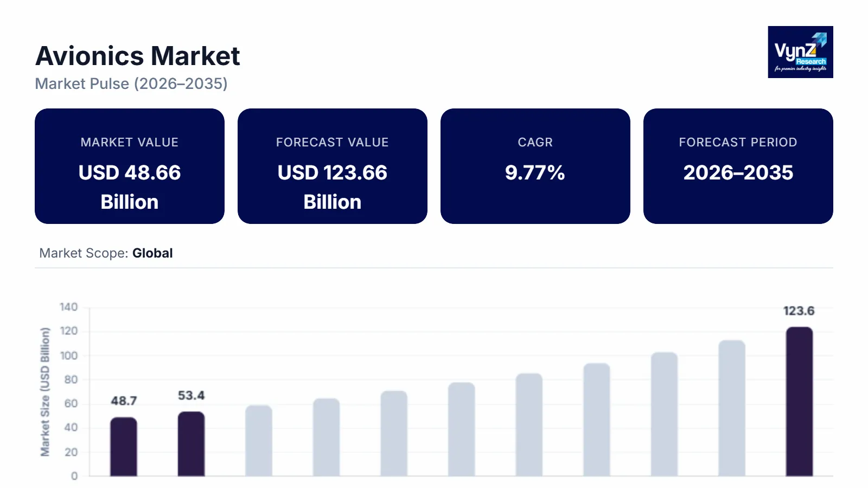
Task: Click the eighth bar in the chart
Action: click(597, 420)
